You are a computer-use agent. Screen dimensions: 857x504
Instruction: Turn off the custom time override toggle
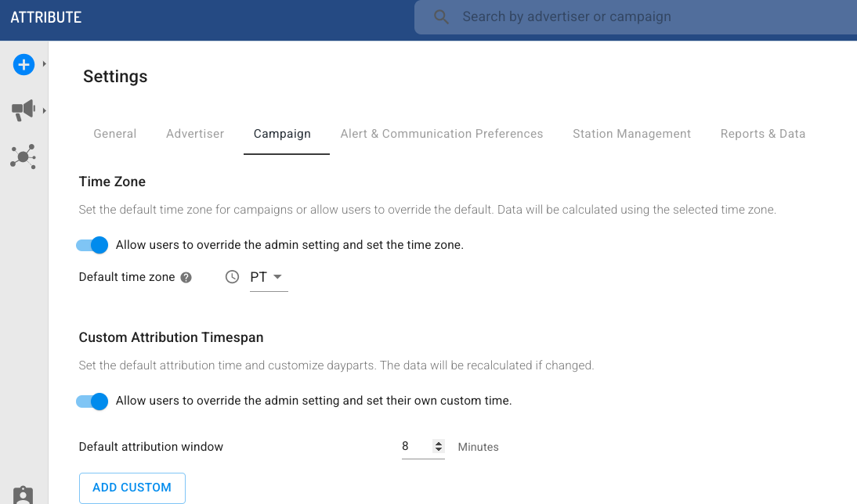coord(92,401)
